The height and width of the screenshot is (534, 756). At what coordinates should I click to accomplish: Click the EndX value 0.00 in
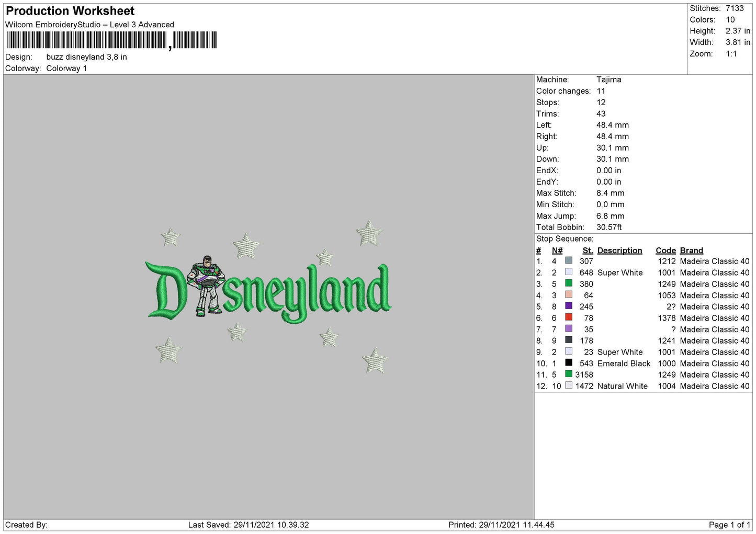(x=609, y=171)
